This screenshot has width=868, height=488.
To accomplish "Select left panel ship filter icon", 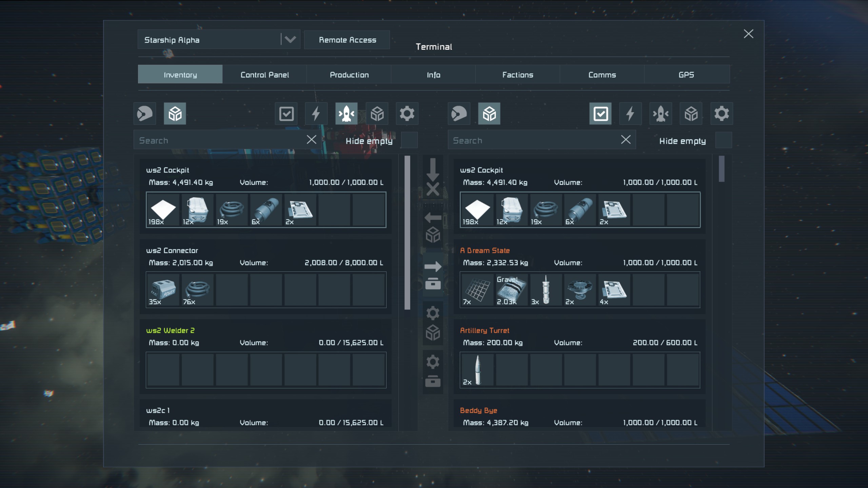I will tap(346, 114).
